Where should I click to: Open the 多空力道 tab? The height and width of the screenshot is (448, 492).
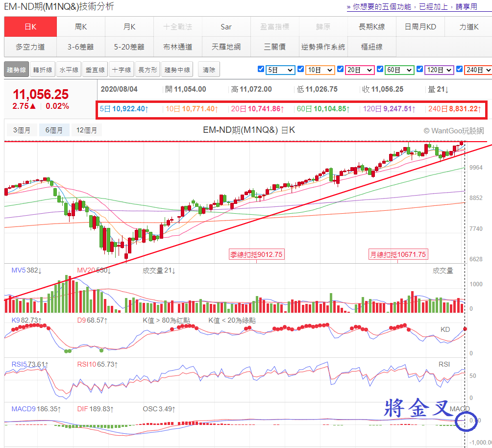pos(30,47)
